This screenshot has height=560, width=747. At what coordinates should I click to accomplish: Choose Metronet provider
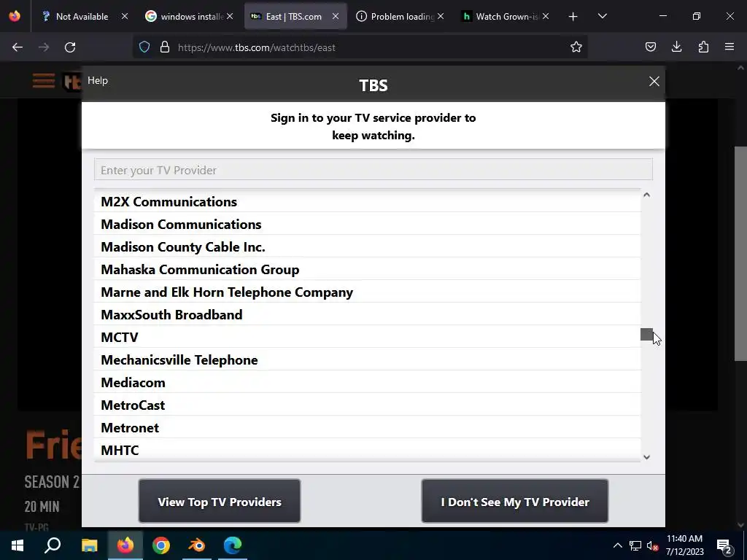[x=367, y=427]
